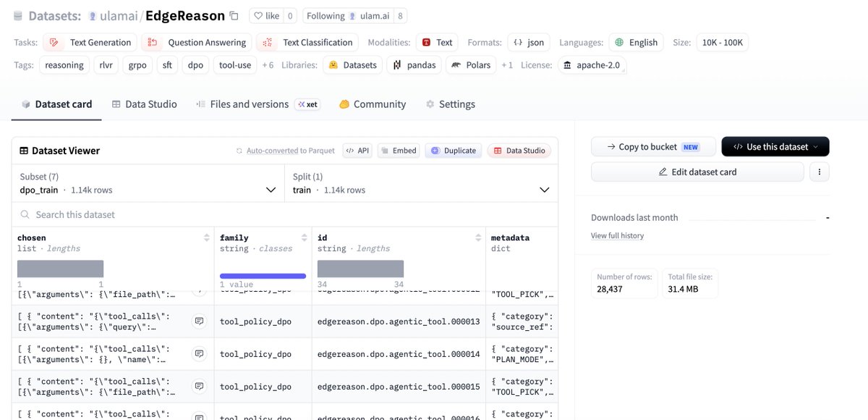Open the three-dot more options menu
Image resolution: width=868 pixels, height=420 pixels.
tap(820, 172)
